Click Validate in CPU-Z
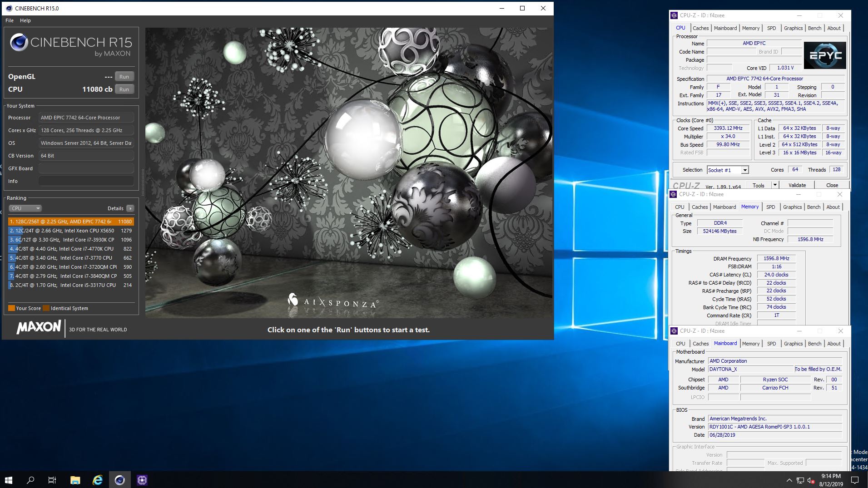This screenshot has height=488, width=868. [797, 185]
